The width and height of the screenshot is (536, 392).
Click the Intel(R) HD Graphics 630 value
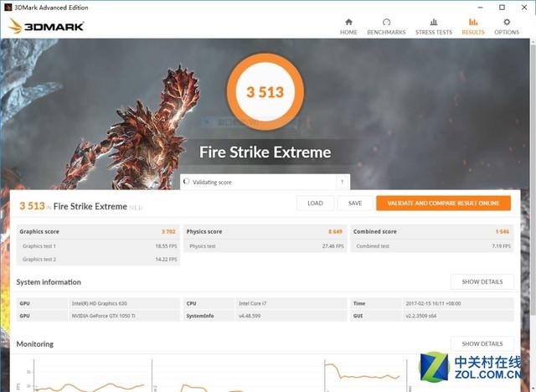(x=99, y=303)
